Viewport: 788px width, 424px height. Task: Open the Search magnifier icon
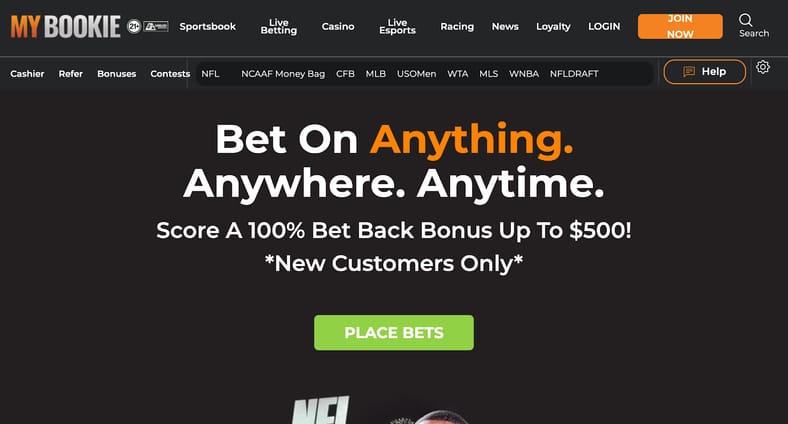[745, 20]
